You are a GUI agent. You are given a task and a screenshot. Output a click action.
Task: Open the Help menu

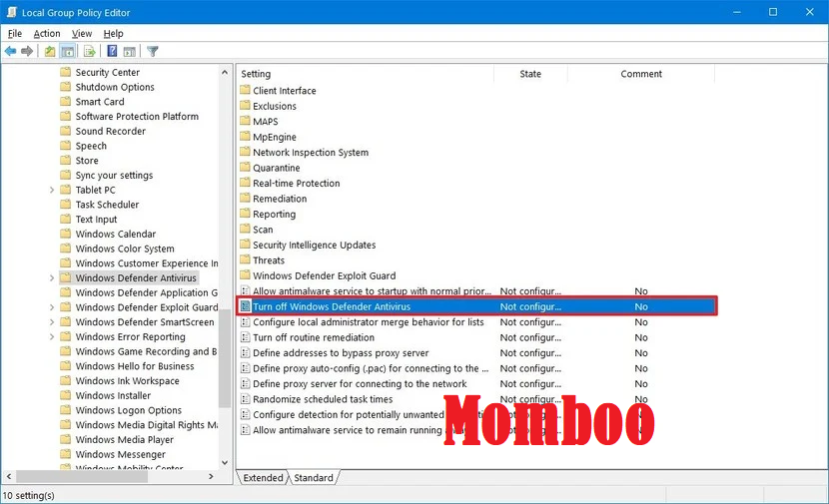(113, 33)
